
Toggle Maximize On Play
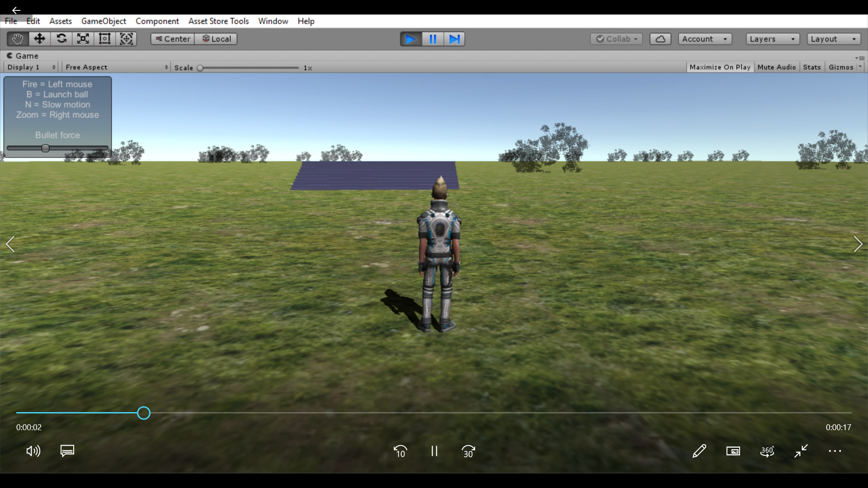pyautogui.click(x=720, y=67)
